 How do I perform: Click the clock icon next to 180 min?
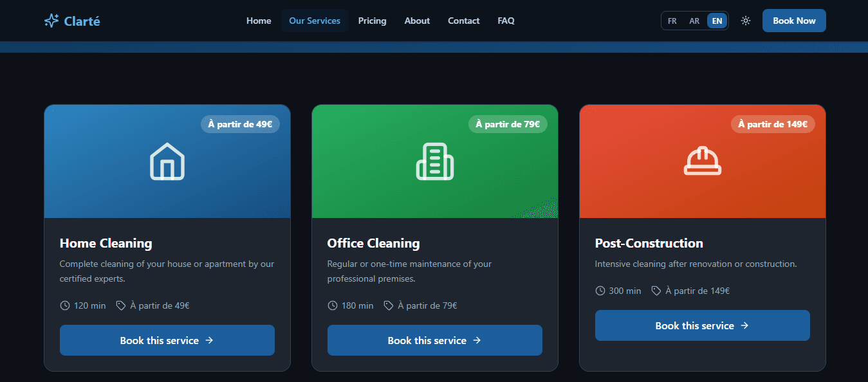click(333, 305)
